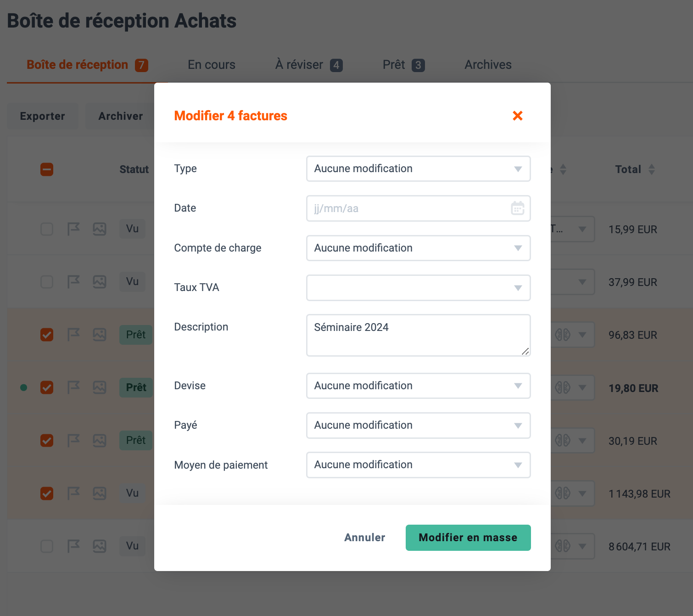693x616 pixels.
Task: Open the Payé dropdown
Action: coord(419,425)
